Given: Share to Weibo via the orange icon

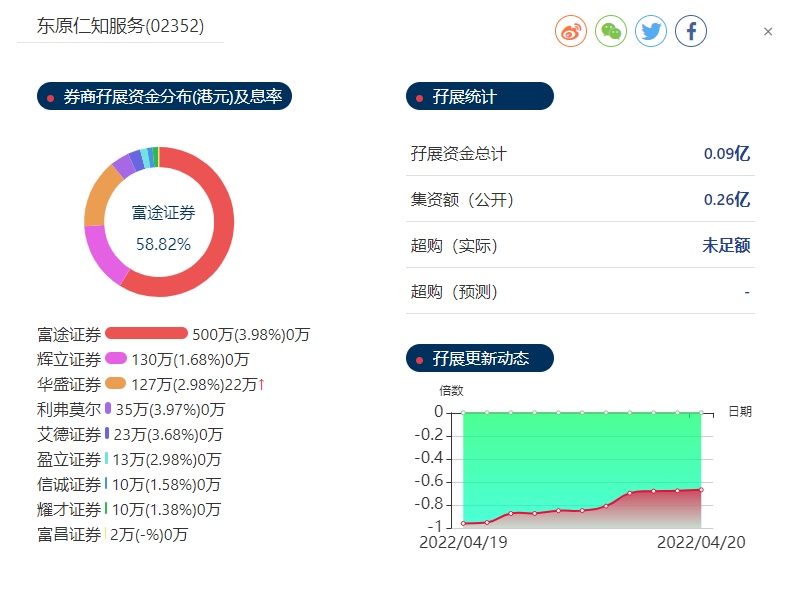Looking at the screenshot, I should point(571,31).
